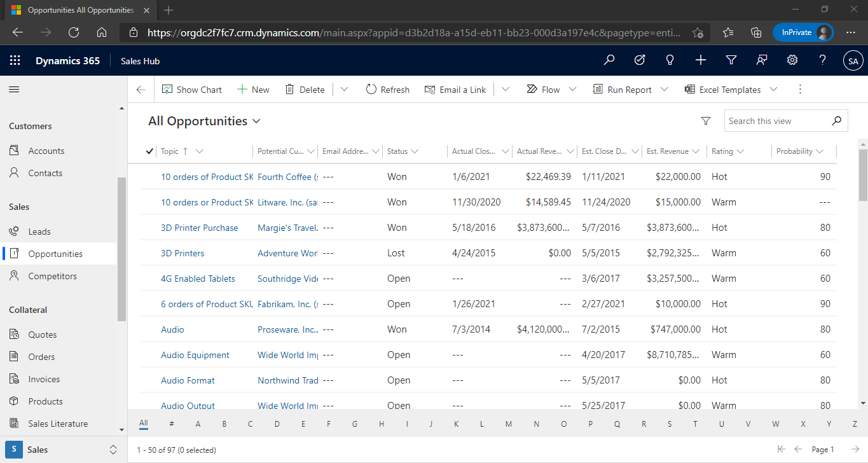This screenshot has height=463, width=868.
Task: Filter list by letter A
Action: point(198,424)
